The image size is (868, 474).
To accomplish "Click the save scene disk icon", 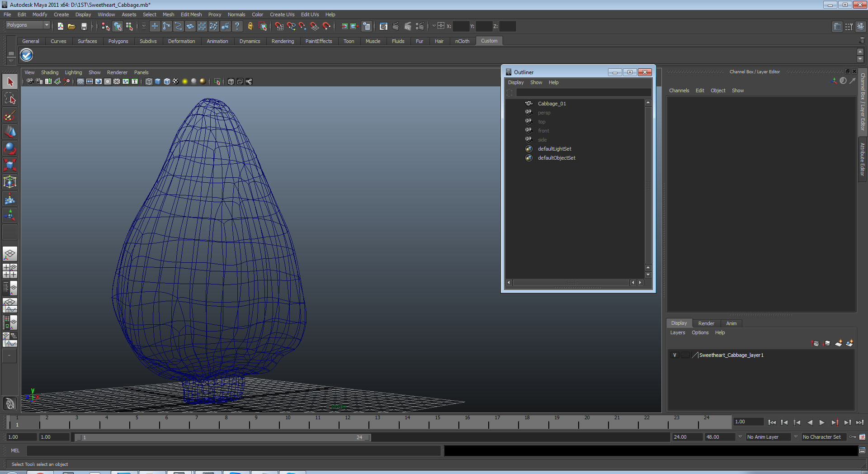I will tap(84, 26).
